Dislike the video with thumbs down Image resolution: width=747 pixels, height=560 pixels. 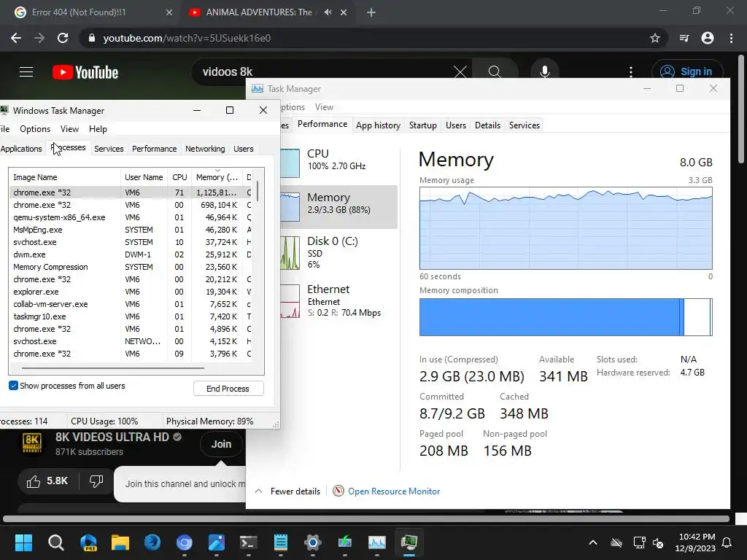(96, 481)
